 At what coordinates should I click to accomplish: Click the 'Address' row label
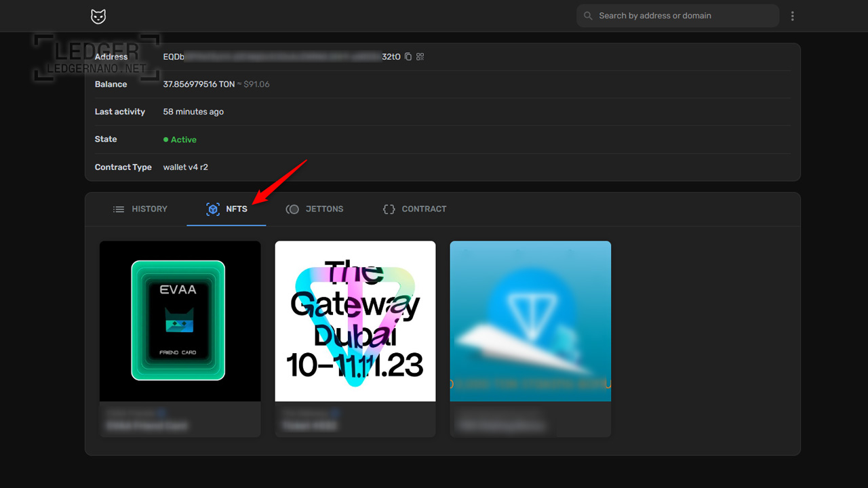[111, 57]
